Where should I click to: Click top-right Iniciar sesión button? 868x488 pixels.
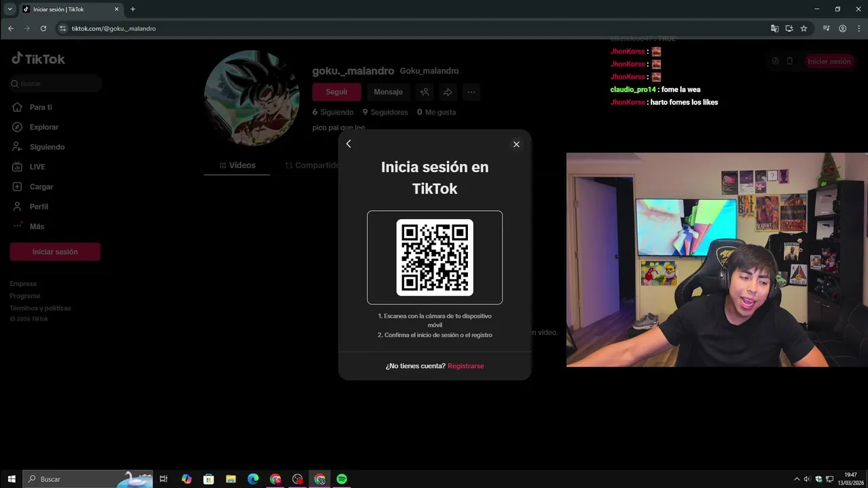pos(829,61)
